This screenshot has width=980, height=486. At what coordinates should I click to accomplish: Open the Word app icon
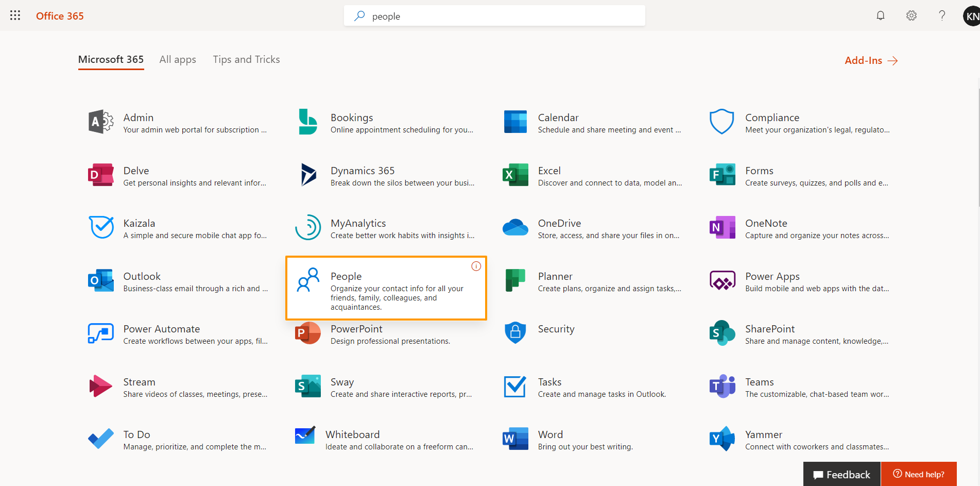click(515, 439)
